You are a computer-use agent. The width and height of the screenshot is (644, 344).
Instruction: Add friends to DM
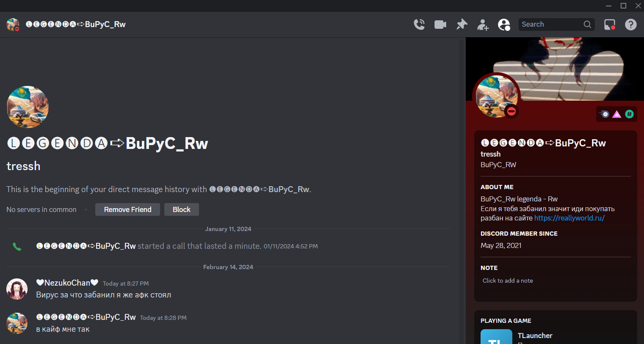tap(483, 25)
